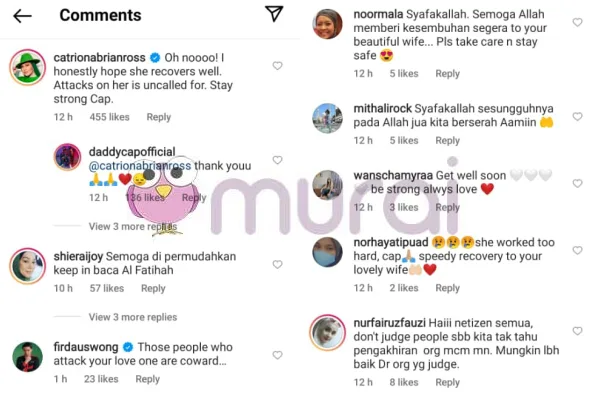
Task: Open catrionabrianross profile picture
Action: [x=28, y=67]
